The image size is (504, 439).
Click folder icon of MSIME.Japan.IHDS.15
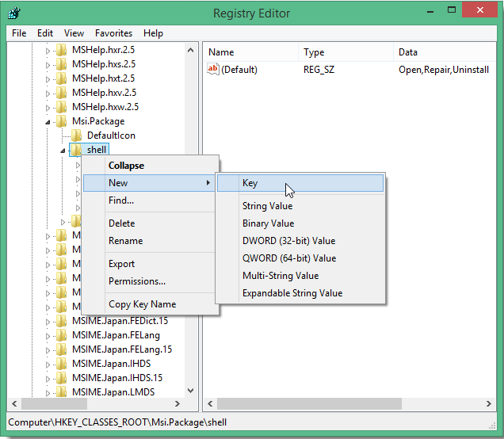(61, 378)
